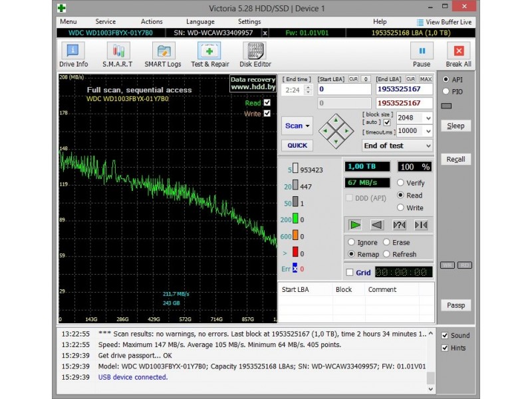This screenshot has width=532, height=399.
Task: Open the End of test dropdown
Action: [397, 146]
